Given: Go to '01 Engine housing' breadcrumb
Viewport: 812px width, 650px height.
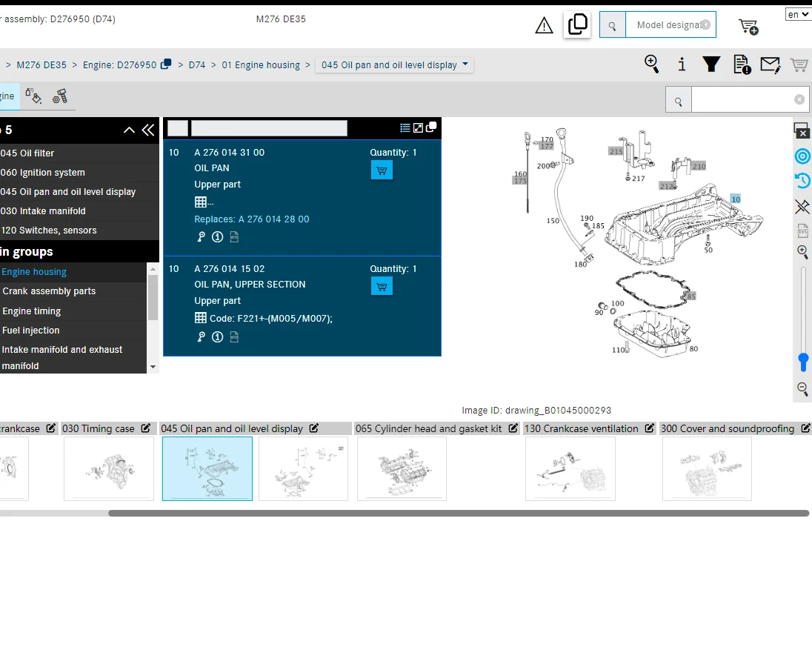Looking at the screenshot, I should tap(261, 64).
